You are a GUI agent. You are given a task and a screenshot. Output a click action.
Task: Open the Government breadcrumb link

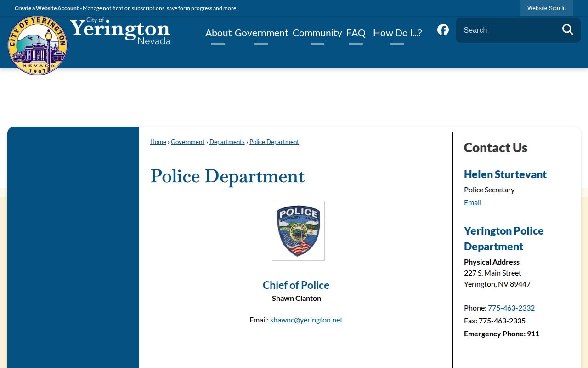click(187, 142)
